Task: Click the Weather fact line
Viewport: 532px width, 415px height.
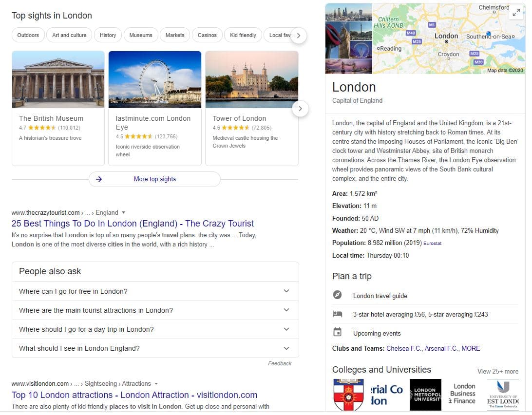Action: [x=415, y=231]
